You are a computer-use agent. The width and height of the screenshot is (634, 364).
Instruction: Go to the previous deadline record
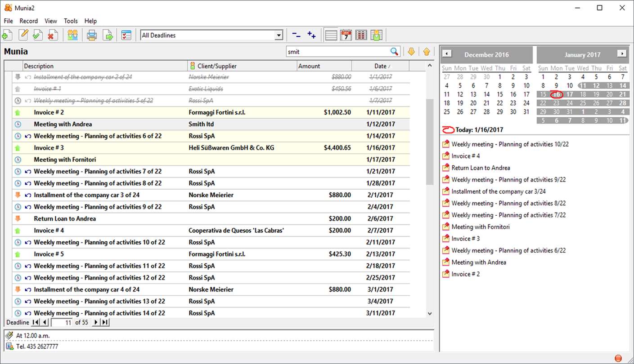tap(44, 322)
